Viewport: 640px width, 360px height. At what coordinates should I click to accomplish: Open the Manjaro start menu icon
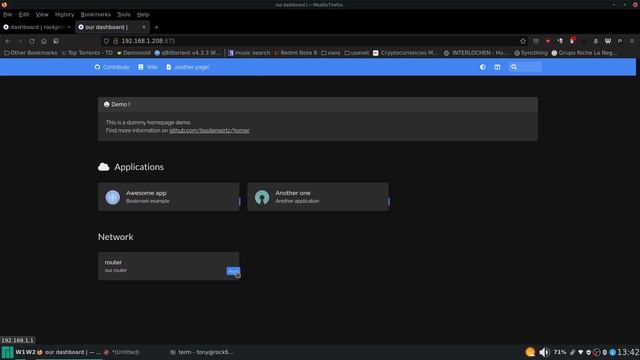7,352
